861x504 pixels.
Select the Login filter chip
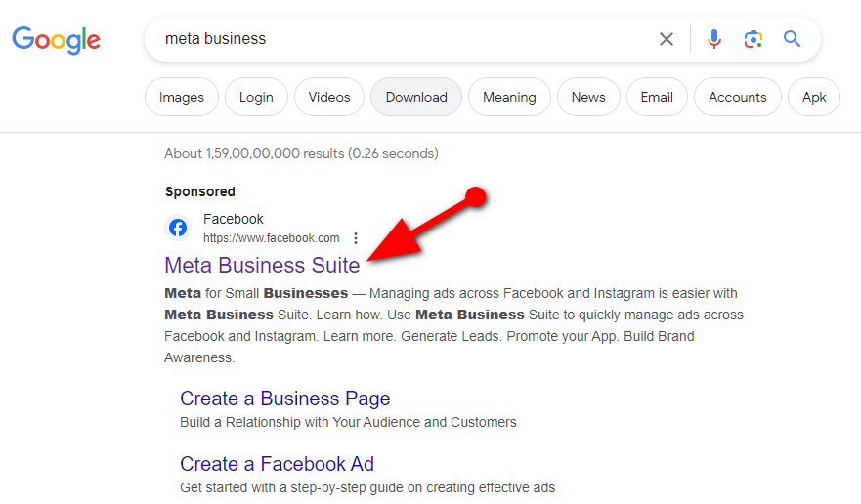tap(256, 97)
